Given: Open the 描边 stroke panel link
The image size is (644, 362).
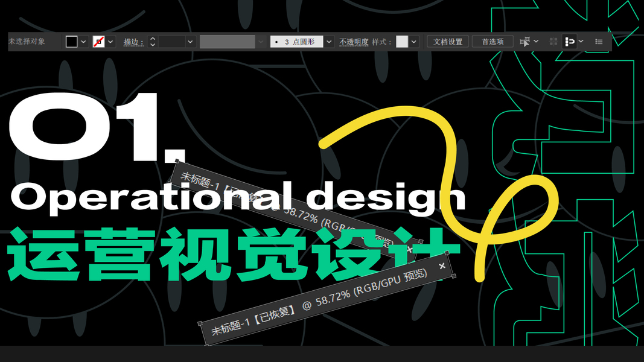Looking at the screenshot, I should click(133, 42).
